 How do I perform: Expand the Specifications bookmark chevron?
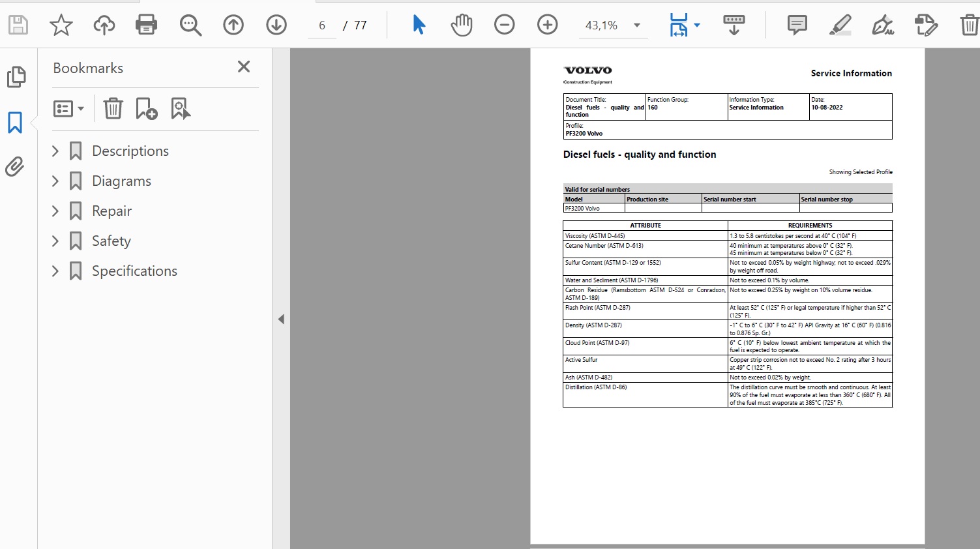(x=55, y=271)
